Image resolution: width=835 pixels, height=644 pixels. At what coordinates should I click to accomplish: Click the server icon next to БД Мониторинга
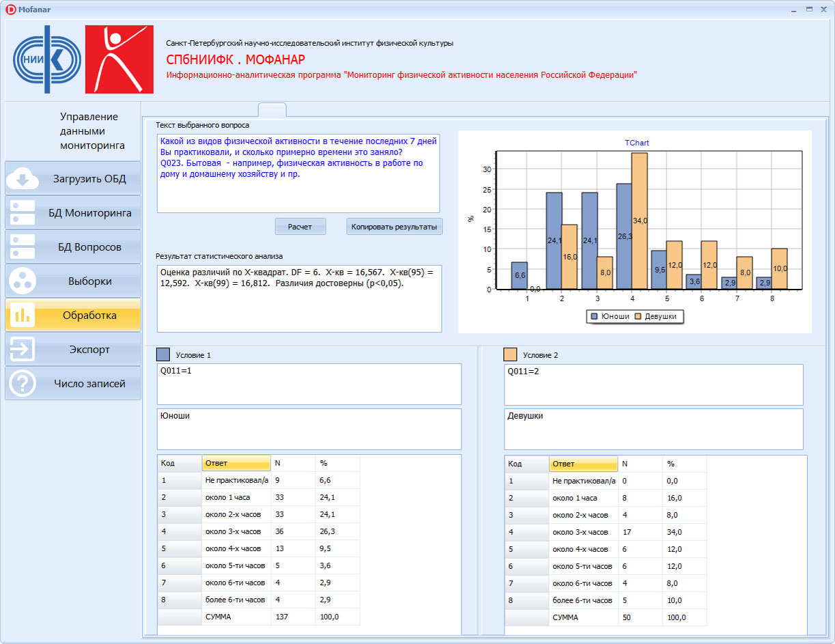(22, 213)
